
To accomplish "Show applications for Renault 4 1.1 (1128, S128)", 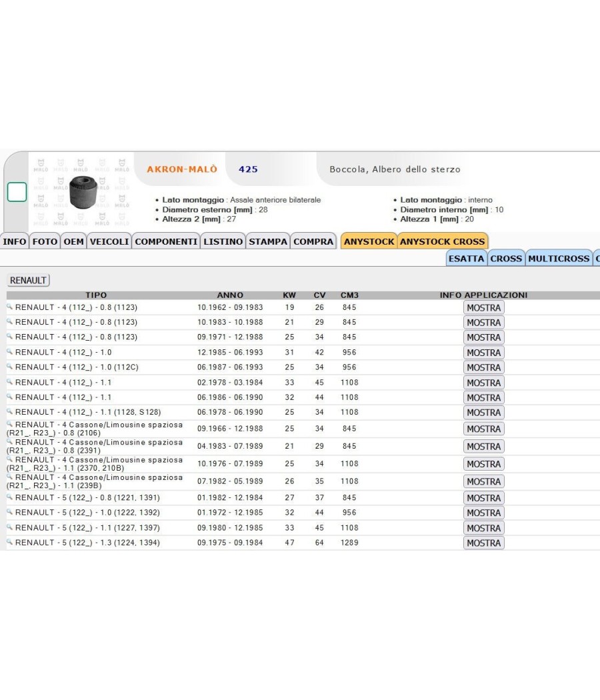I will tap(484, 413).
